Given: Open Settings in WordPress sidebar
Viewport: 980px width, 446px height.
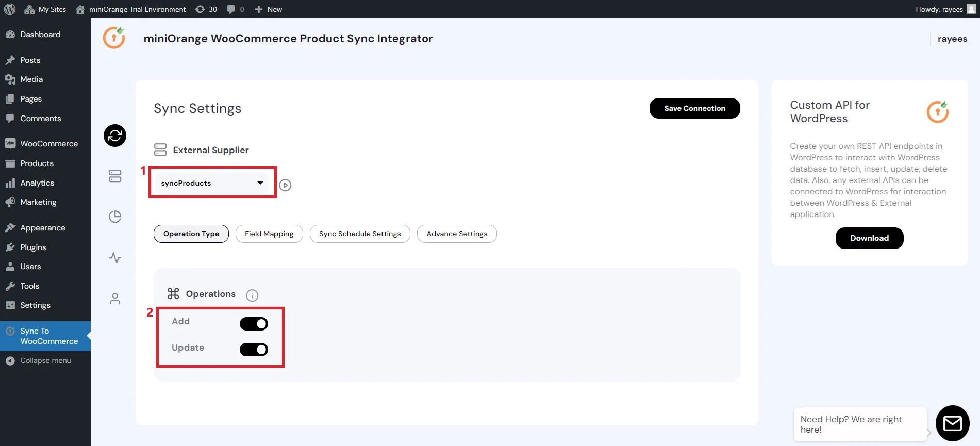Looking at the screenshot, I should point(45,305).
